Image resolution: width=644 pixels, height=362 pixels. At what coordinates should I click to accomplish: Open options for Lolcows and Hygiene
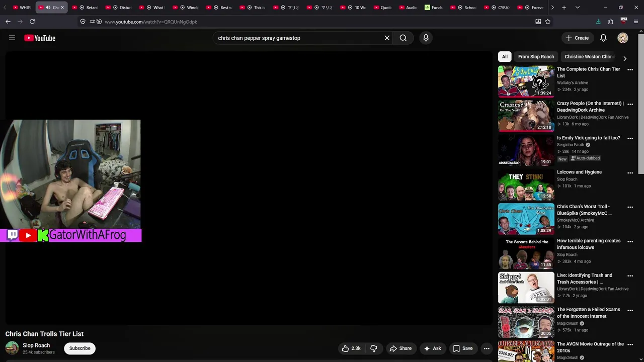(x=630, y=173)
